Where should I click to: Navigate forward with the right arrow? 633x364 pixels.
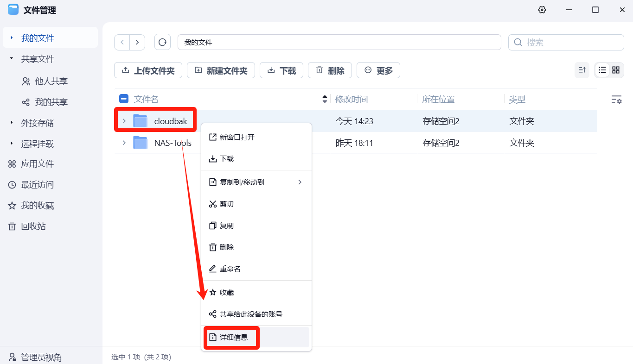(137, 42)
